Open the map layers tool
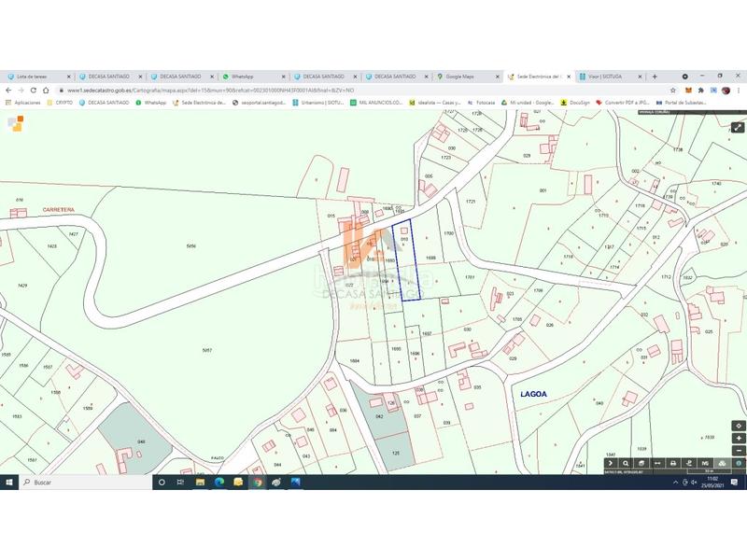747x560 pixels. pos(641,463)
